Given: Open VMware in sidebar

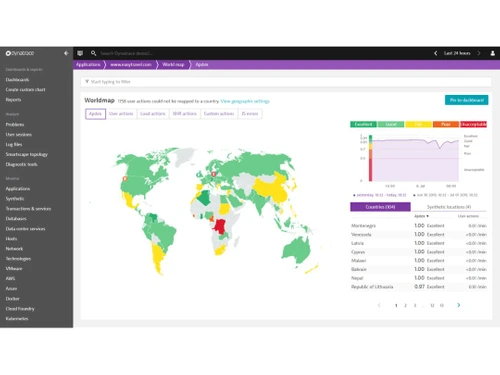Looking at the screenshot, I should tap(14, 268).
